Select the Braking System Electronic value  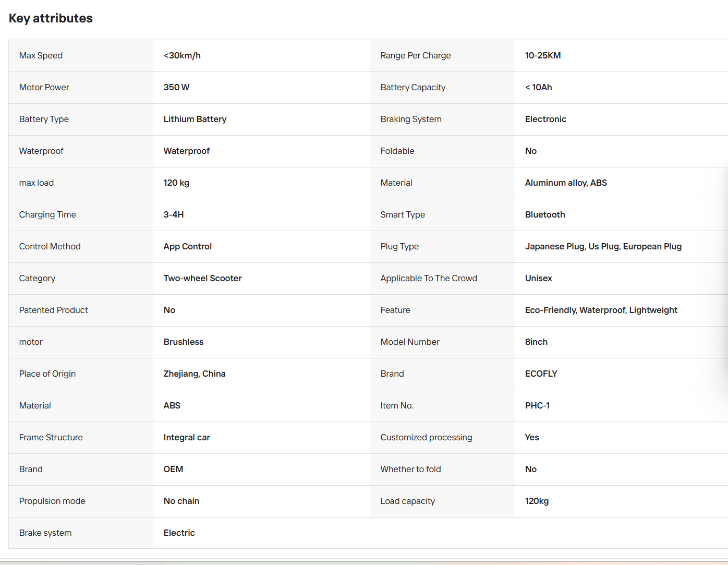click(x=545, y=119)
